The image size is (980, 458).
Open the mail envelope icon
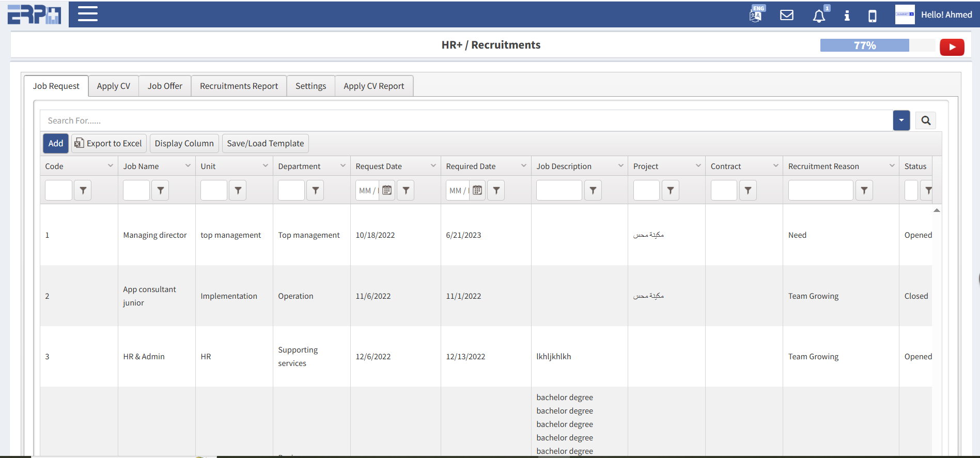tap(786, 15)
